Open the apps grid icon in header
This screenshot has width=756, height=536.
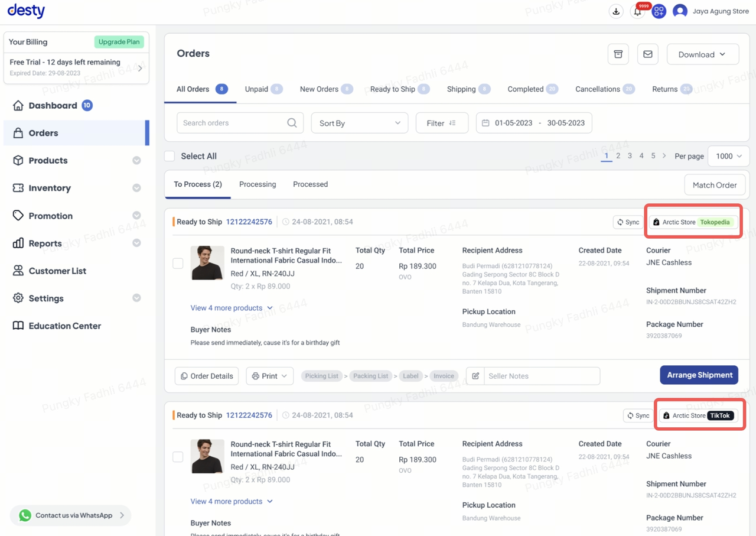tap(659, 11)
